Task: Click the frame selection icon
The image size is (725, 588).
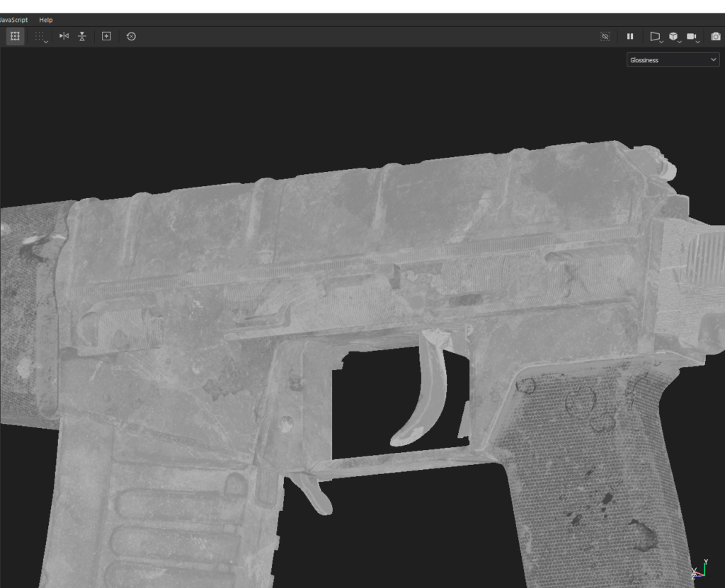Action: [x=105, y=36]
